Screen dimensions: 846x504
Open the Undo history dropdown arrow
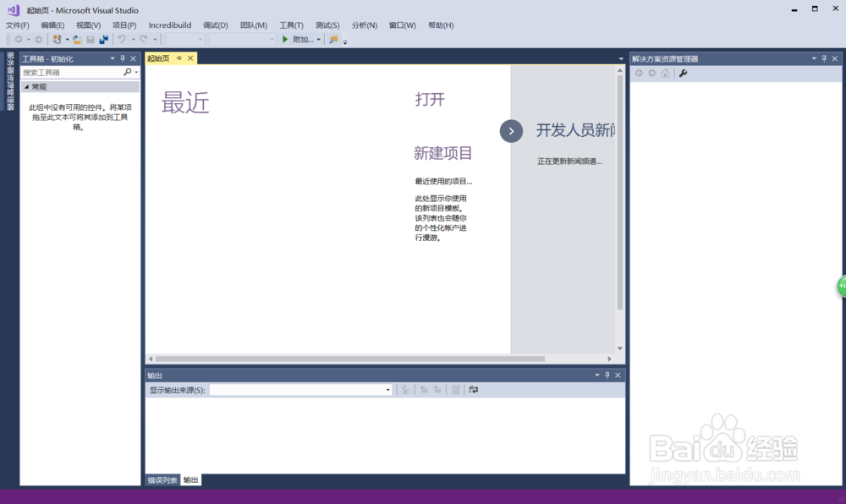coord(134,40)
